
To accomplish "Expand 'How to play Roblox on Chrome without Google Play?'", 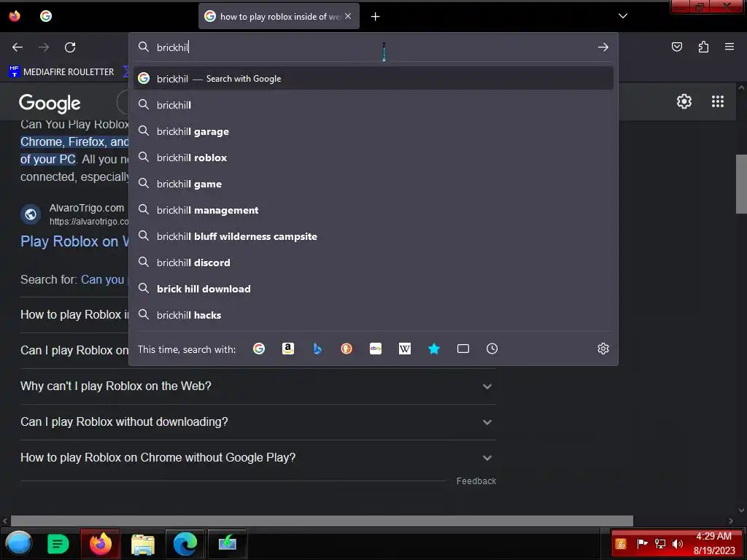I will tap(258, 458).
